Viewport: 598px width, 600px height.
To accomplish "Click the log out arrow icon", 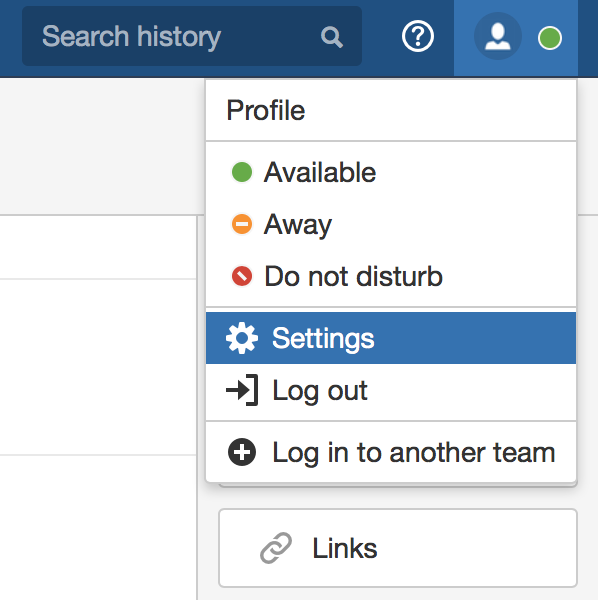I will point(242,390).
